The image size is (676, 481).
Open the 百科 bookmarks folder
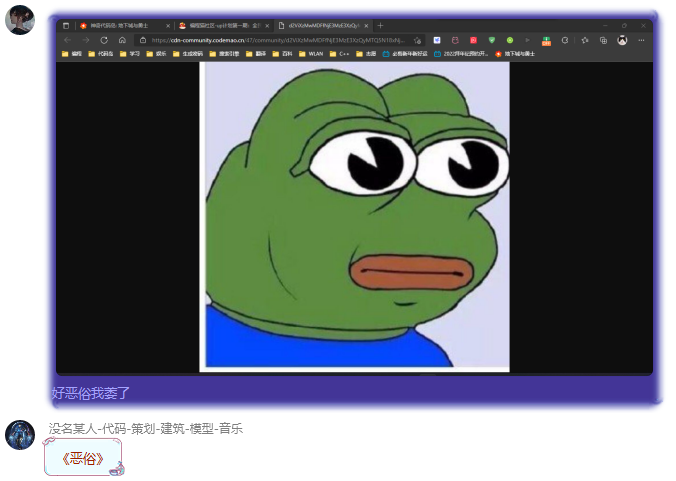[x=283, y=54]
